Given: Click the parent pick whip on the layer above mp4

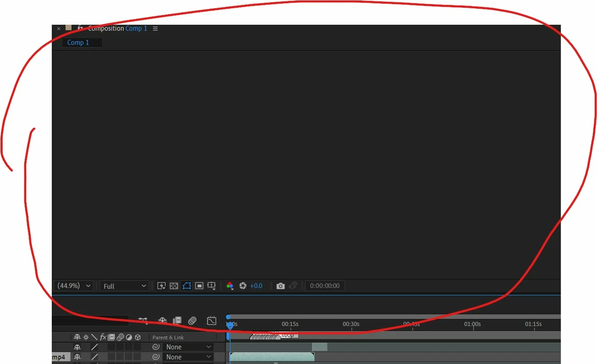Looking at the screenshot, I should click(x=156, y=347).
